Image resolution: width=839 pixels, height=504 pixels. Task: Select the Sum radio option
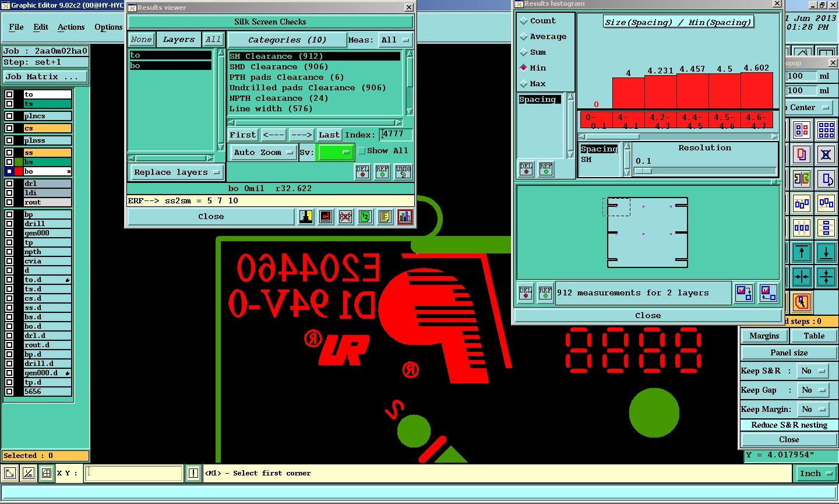pyautogui.click(x=524, y=52)
